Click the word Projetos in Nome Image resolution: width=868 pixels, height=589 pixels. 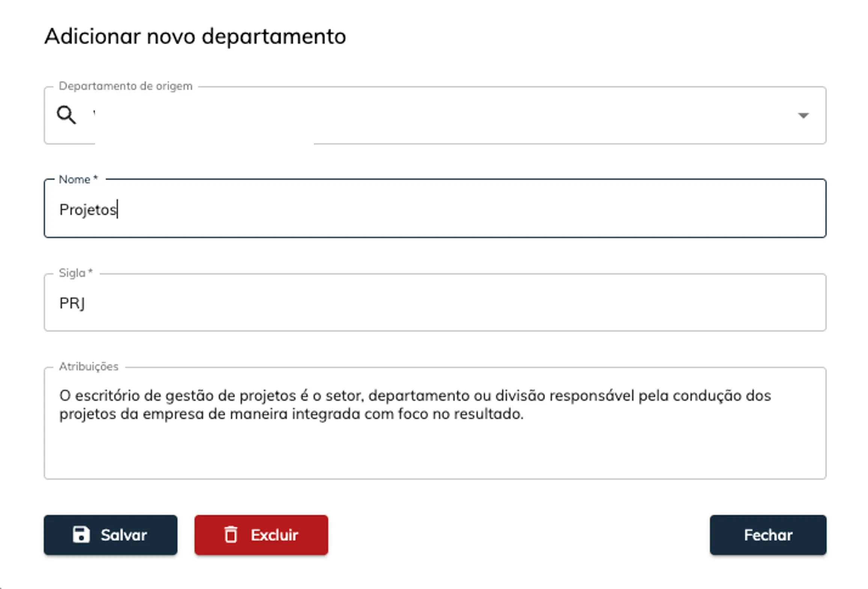tap(88, 210)
